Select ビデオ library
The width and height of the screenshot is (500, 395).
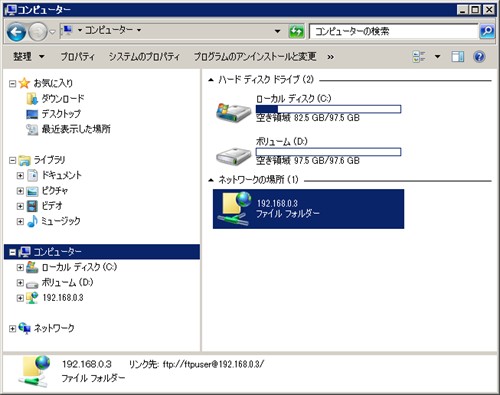[x=51, y=206]
